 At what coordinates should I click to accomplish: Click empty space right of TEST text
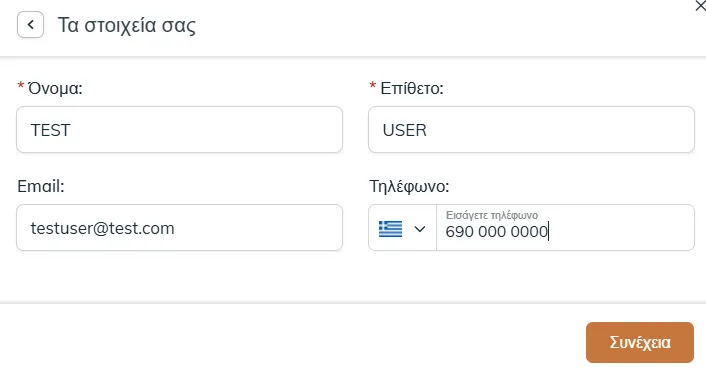tap(205, 130)
